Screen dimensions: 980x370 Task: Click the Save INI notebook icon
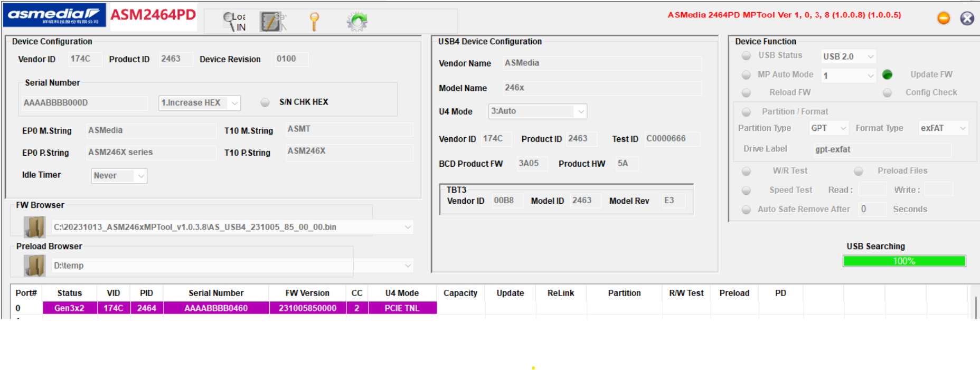tap(272, 22)
